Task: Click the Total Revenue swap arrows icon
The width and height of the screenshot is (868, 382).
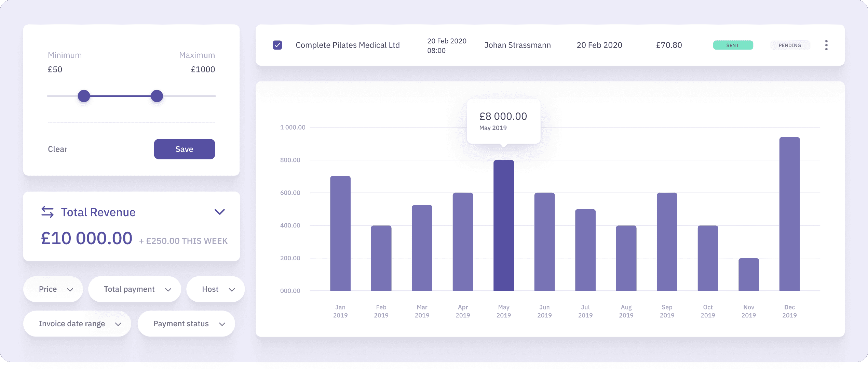Action: pyautogui.click(x=48, y=212)
